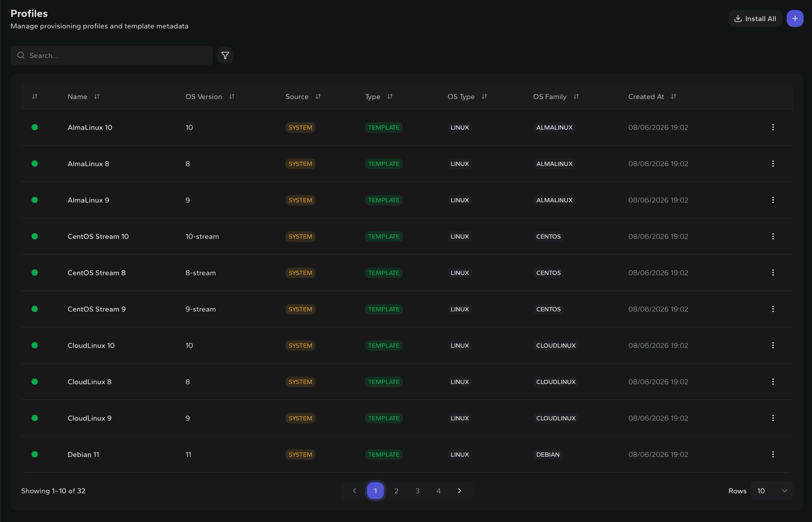Select the CloudLinux 8 profile name
This screenshot has width=812, height=522.
(x=89, y=382)
